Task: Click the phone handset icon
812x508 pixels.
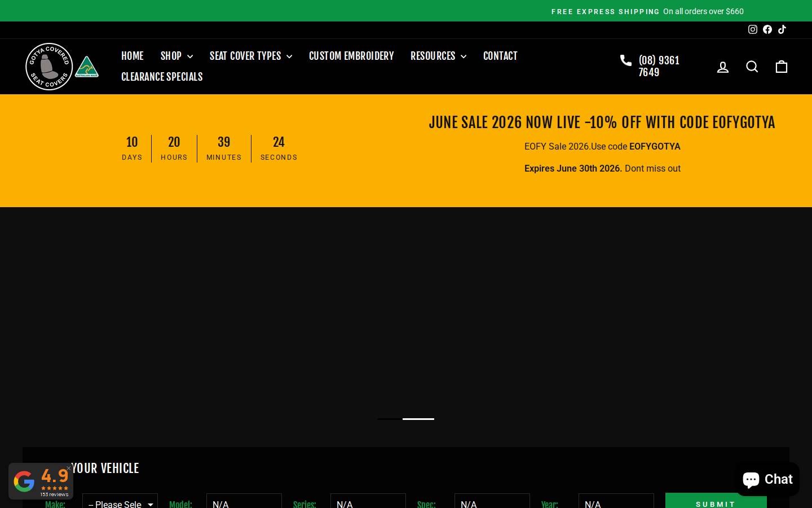Action: tap(625, 60)
